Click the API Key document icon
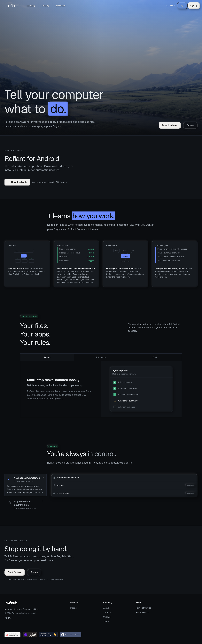The width and height of the screenshot is (202, 644). (54, 485)
